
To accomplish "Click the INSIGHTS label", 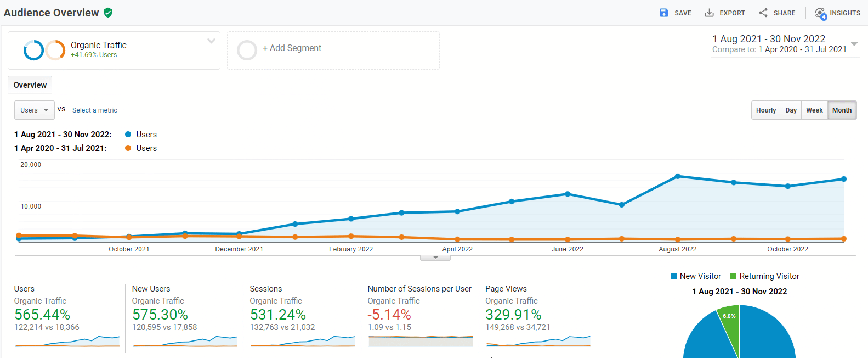I will pyautogui.click(x=845, y=13).
